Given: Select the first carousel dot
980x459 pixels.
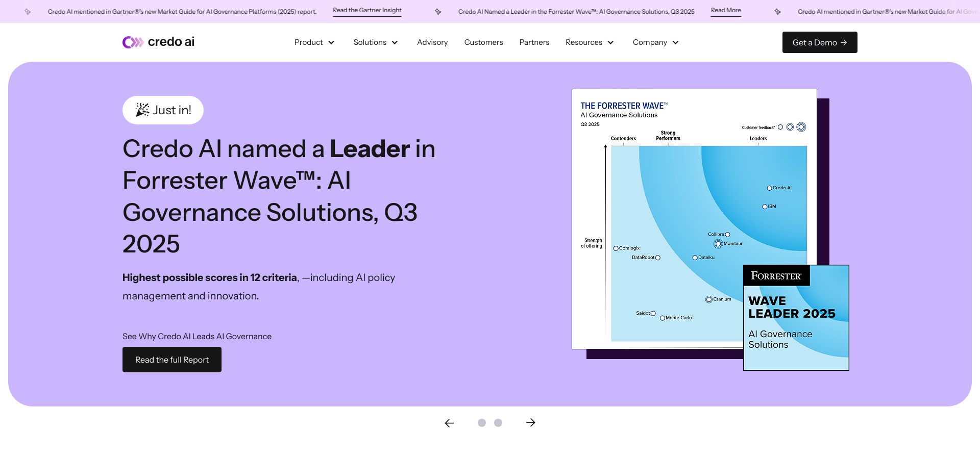Looking at the screenshot, I should [482, 423].
